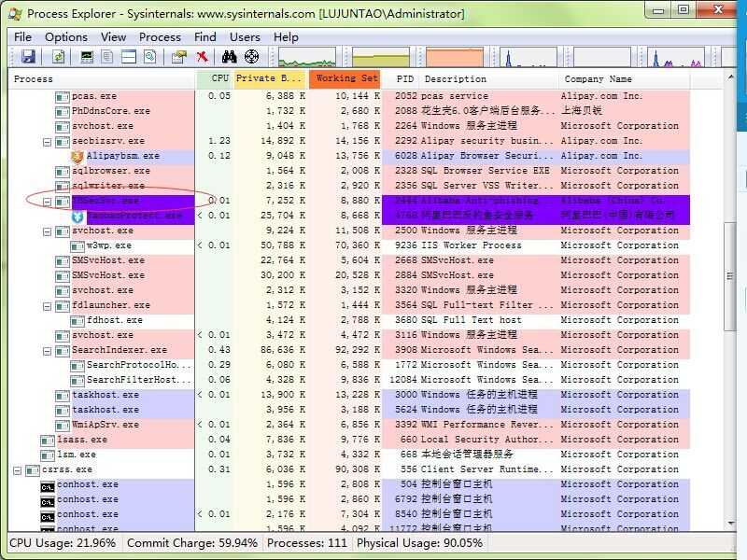This screenshot has height=560, width=747.
Task: Click the icon beside WmiApSrv.exe
Action: point(63,426)
